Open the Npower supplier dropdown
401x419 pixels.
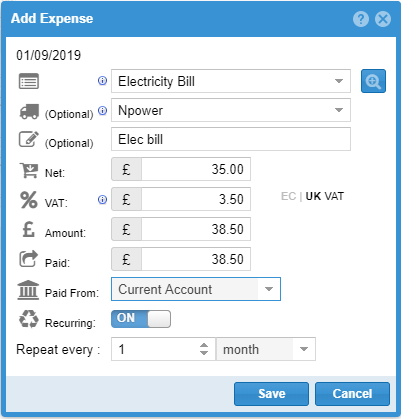click(339, 110)
